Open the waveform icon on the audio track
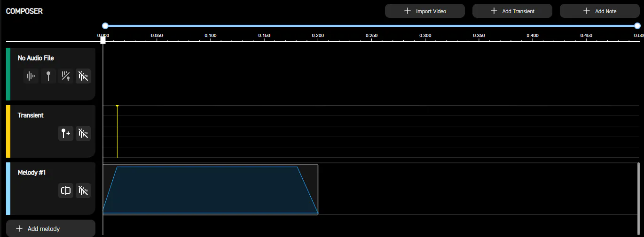644x237 pixels. click(x=31, y=76)
